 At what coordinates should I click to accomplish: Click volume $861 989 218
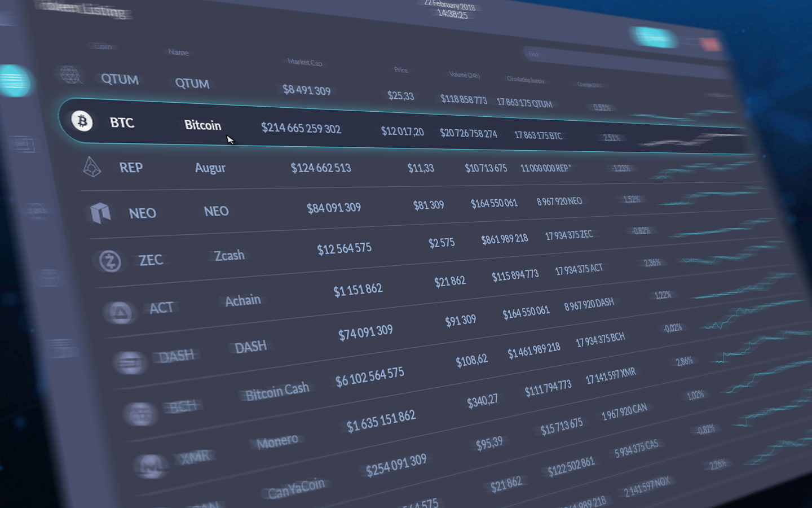505,239
